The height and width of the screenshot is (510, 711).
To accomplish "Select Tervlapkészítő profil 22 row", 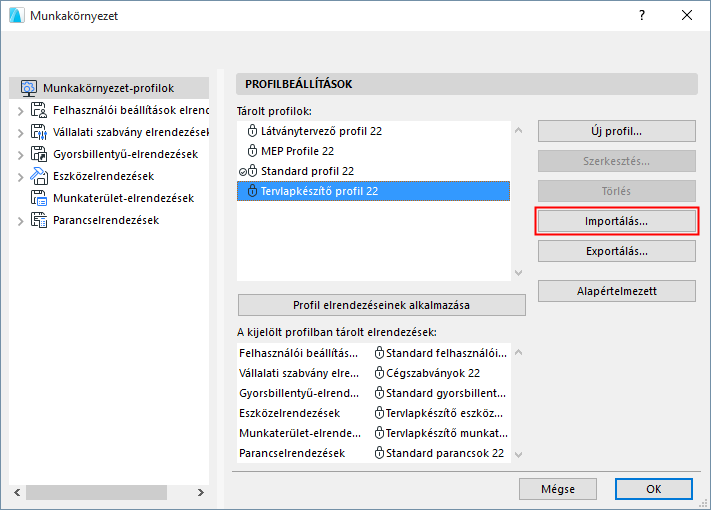I will [373, 191].
